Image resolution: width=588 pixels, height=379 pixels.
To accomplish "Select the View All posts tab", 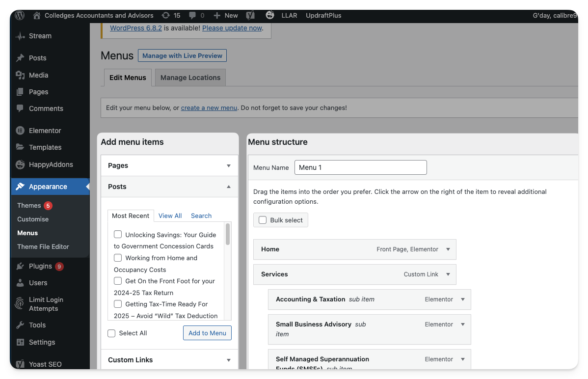I will click(170, 216).
